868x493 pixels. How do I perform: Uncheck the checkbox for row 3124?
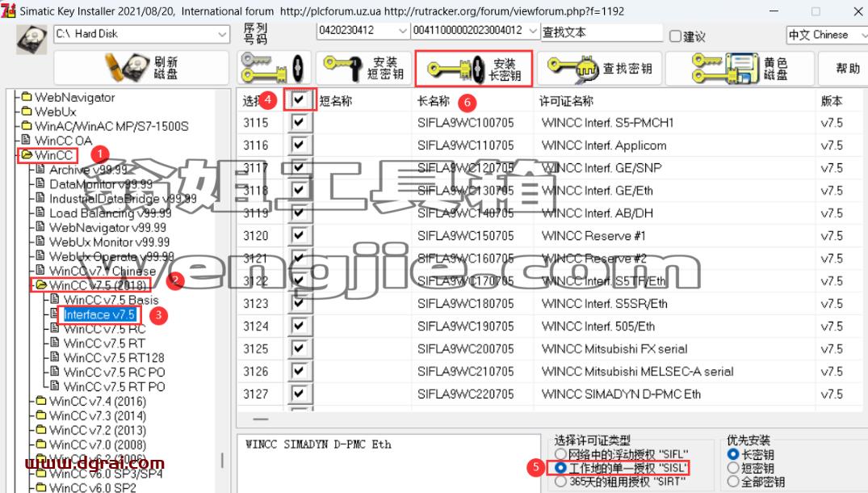pyautogui.click(x=299, y=326)
